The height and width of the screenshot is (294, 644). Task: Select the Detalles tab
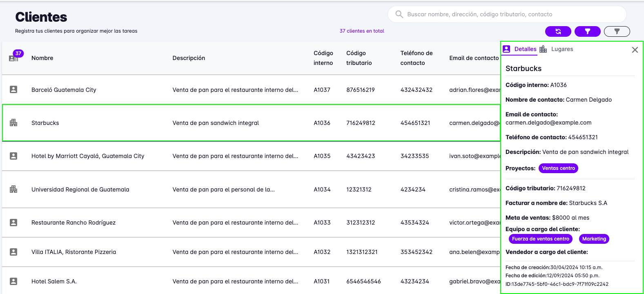(x=525, y=49)
